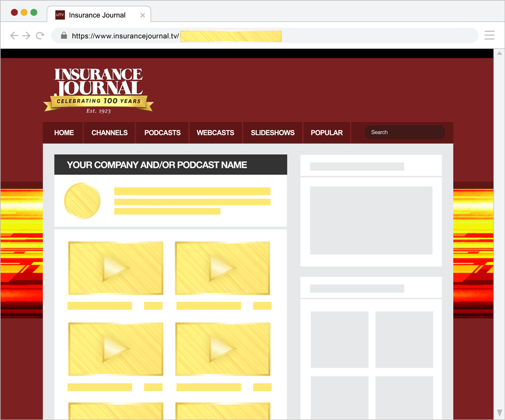Click the IJTV favicon on the tab
This screenshot has width=505, height=420.
tap(60, 15)
